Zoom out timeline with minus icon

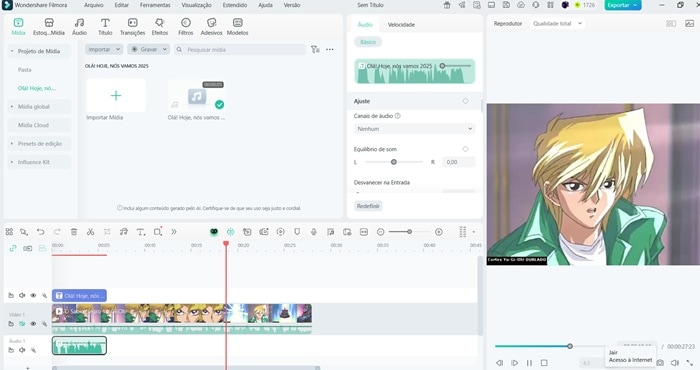pos(380,232)
